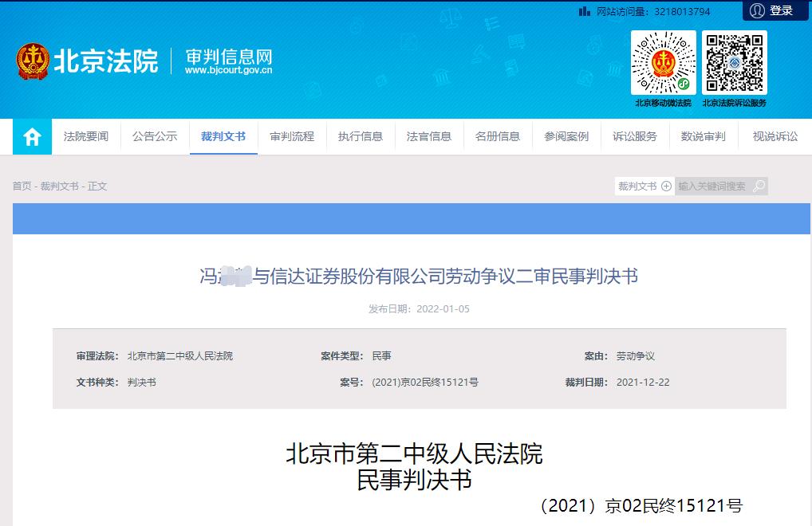812x526 pixels.
Task: Go to the home page icon
Action: pos(32,136)
